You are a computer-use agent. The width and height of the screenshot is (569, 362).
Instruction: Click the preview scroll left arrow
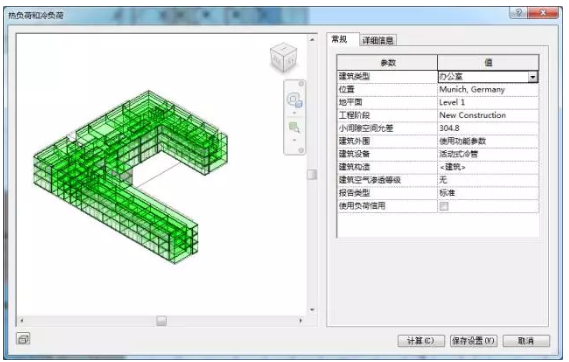pos(22,321)
